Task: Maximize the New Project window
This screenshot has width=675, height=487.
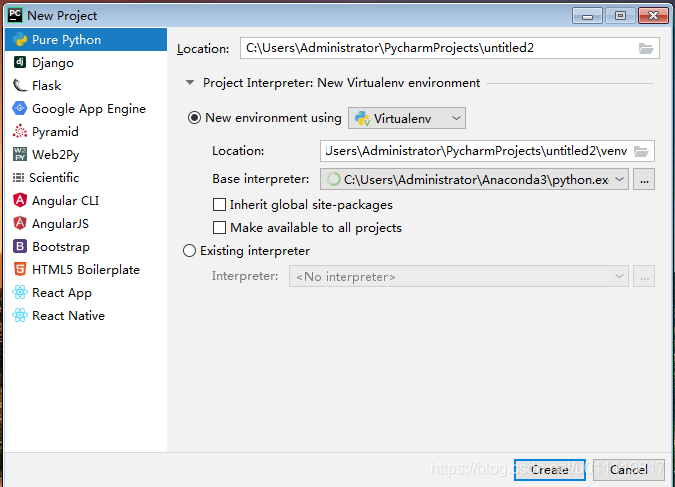Action: tap(620, 16)
